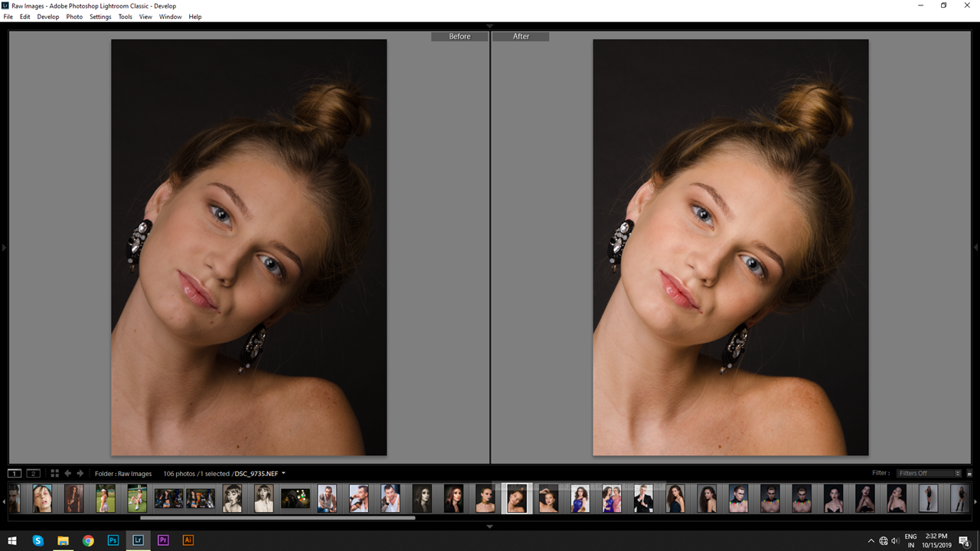This screenshot has width=980, height=551.
Task: Click the After photo preview
Action: tap(730, 247)
